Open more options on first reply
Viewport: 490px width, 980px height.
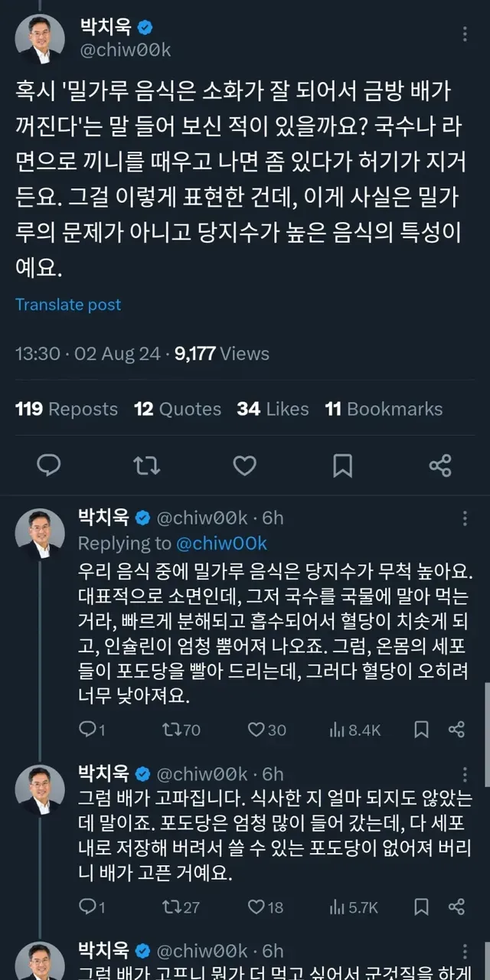click(465, 518)
